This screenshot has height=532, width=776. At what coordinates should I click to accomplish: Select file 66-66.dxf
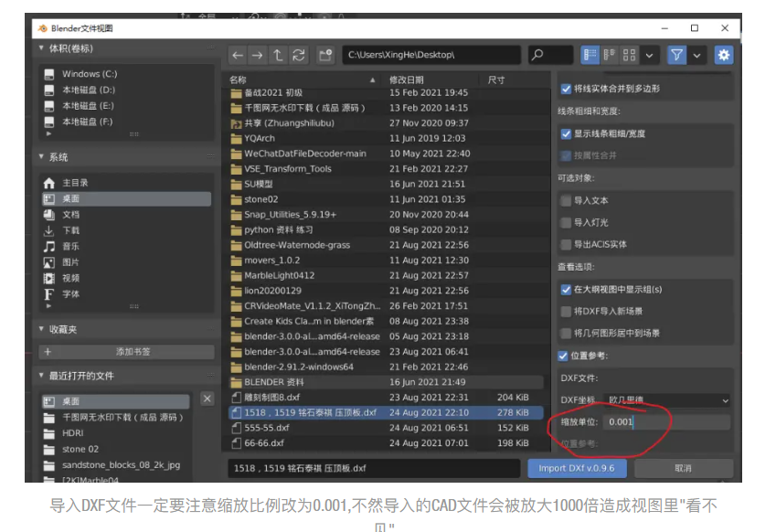[x=386, y=443]
